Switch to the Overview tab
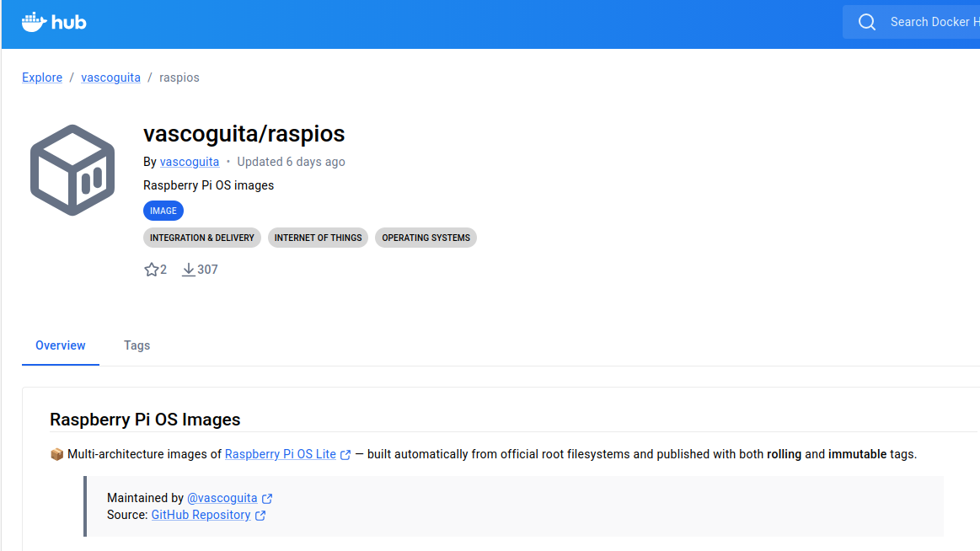 click(x=61, y=345)
